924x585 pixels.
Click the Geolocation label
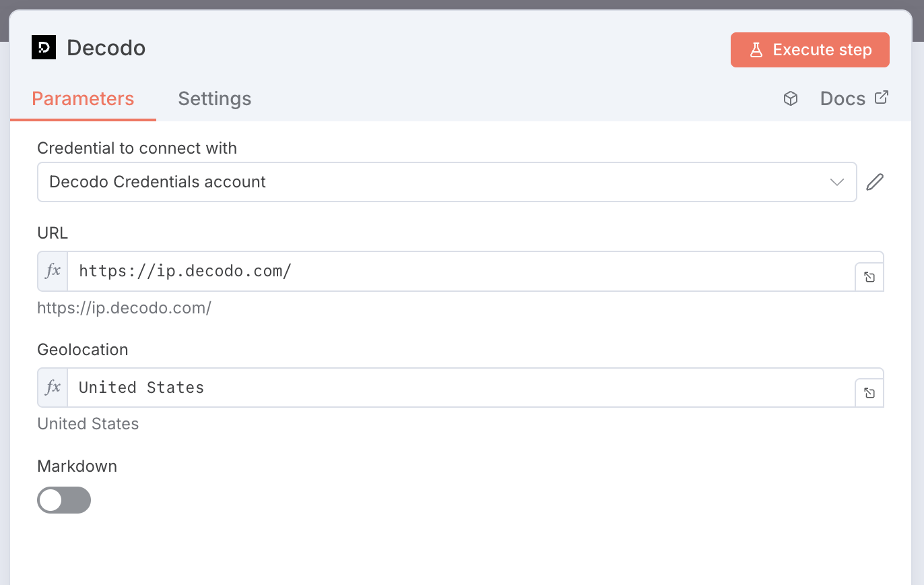pyautogui.click(x=82, y=350)
